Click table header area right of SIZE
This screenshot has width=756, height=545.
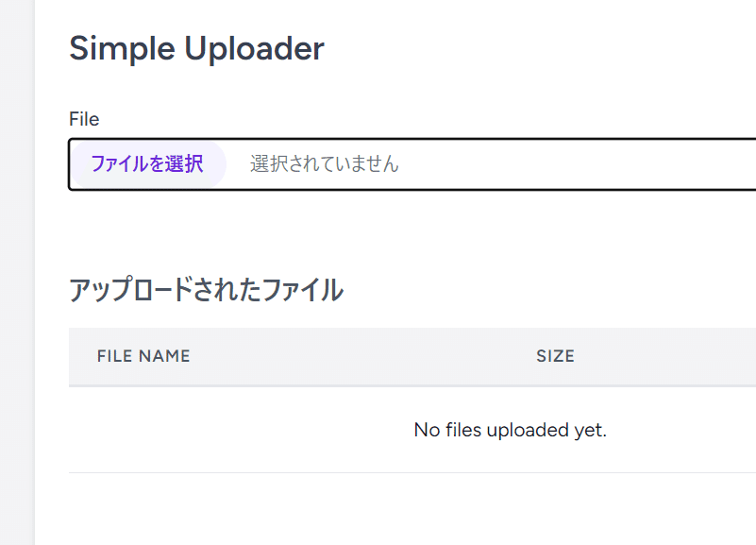coord(665,356)
